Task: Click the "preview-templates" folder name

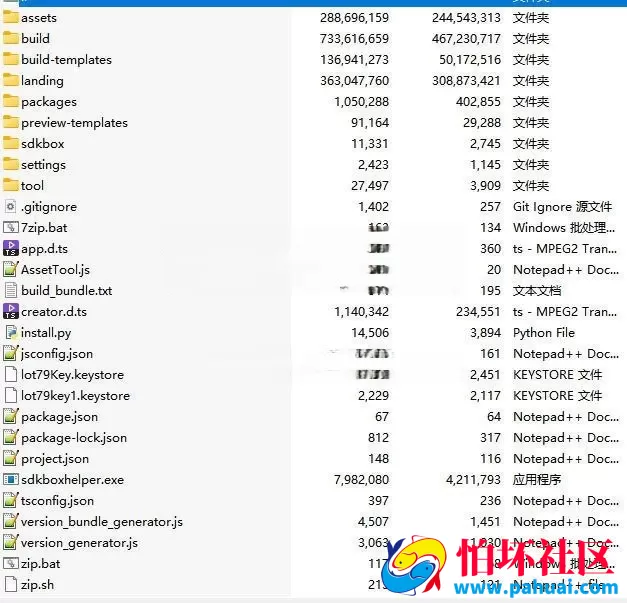Action: point(74,123)
